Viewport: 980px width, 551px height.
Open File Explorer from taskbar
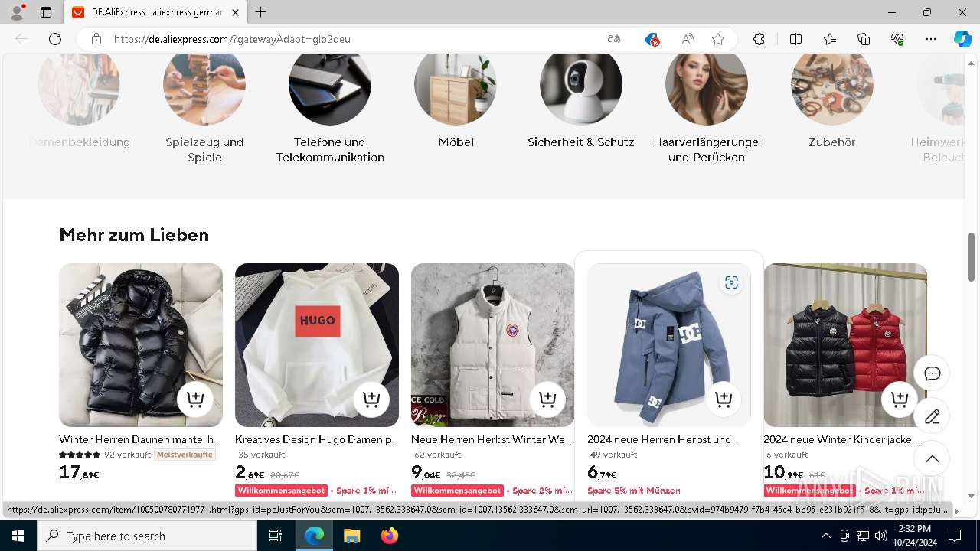pos(351,536)
